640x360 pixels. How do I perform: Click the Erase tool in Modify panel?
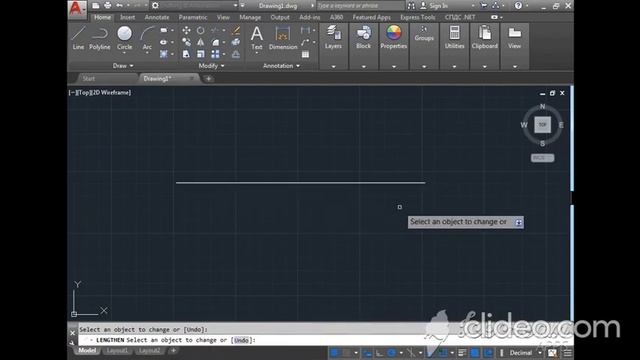tap(236, 30)
